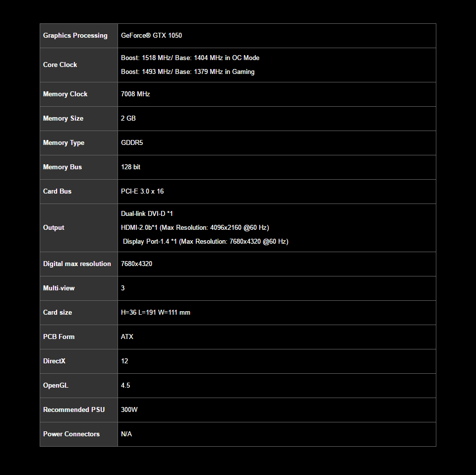
Task: Click the 'OpenGL' label
Action: [56, 386]
